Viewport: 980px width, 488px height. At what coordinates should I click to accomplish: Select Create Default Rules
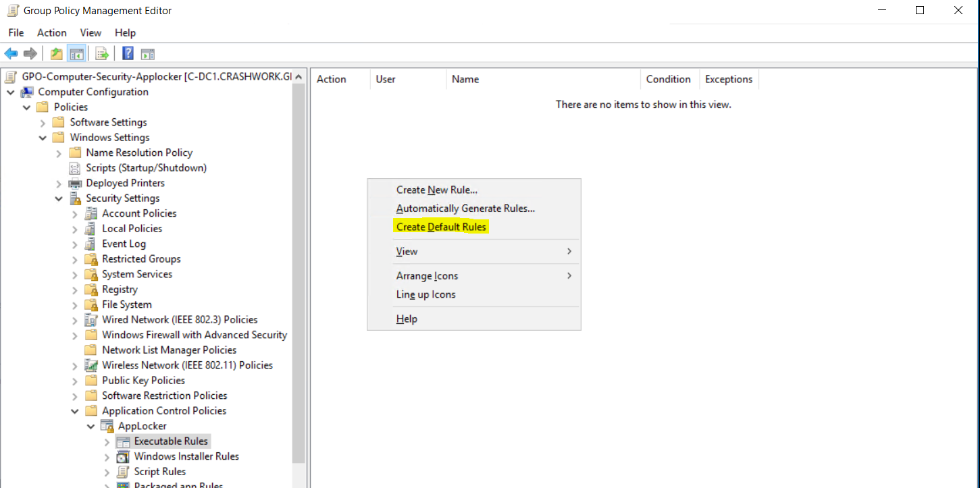[474, 227]
